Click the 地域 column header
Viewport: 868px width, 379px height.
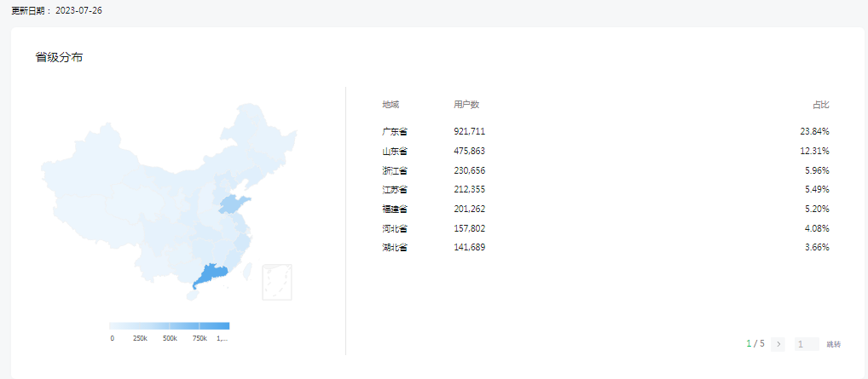tap(391, 105)
